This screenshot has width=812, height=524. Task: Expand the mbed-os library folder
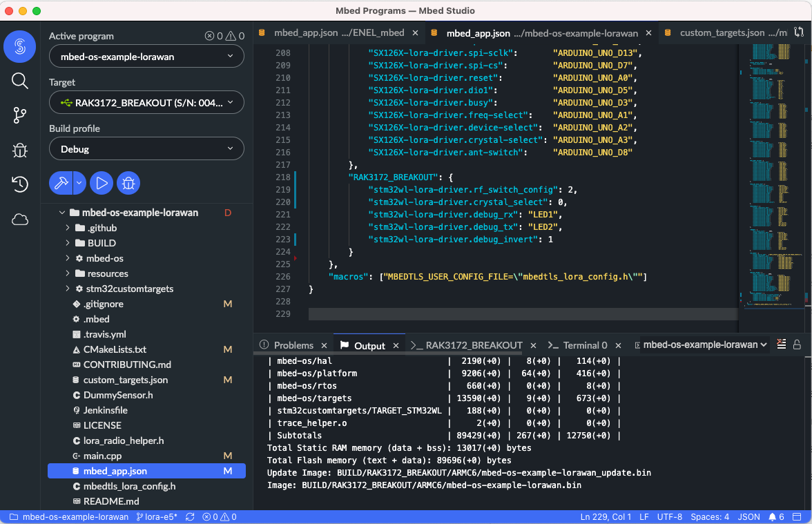click(68, 258)
